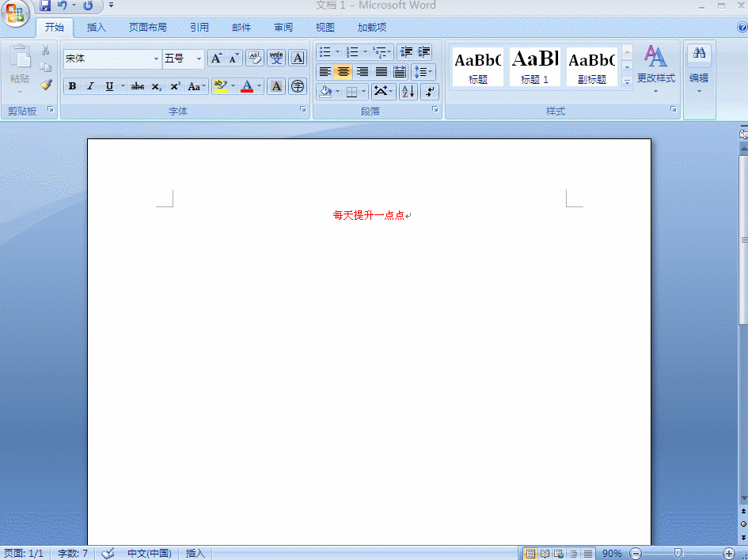Show or hide paragraph marks

430,91
